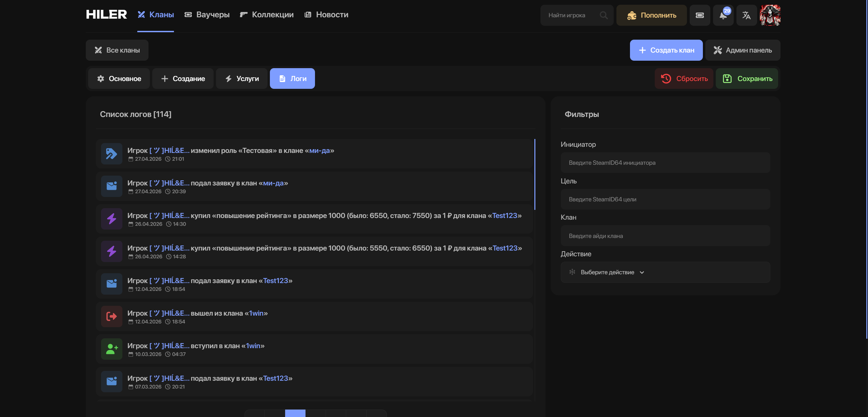This screenshot has width=868, height=417.
Task: Select the first purple lightning purchase icon
Action: tap(112, 219)
